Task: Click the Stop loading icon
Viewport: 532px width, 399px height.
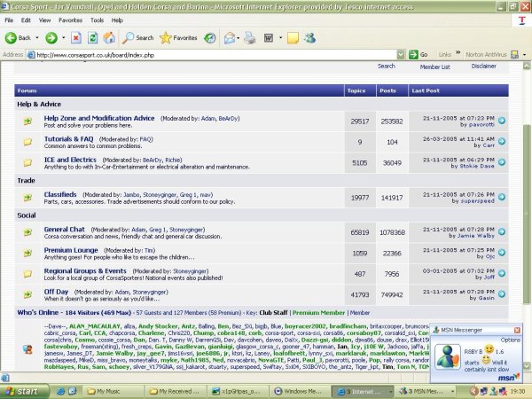Action: 76,38
